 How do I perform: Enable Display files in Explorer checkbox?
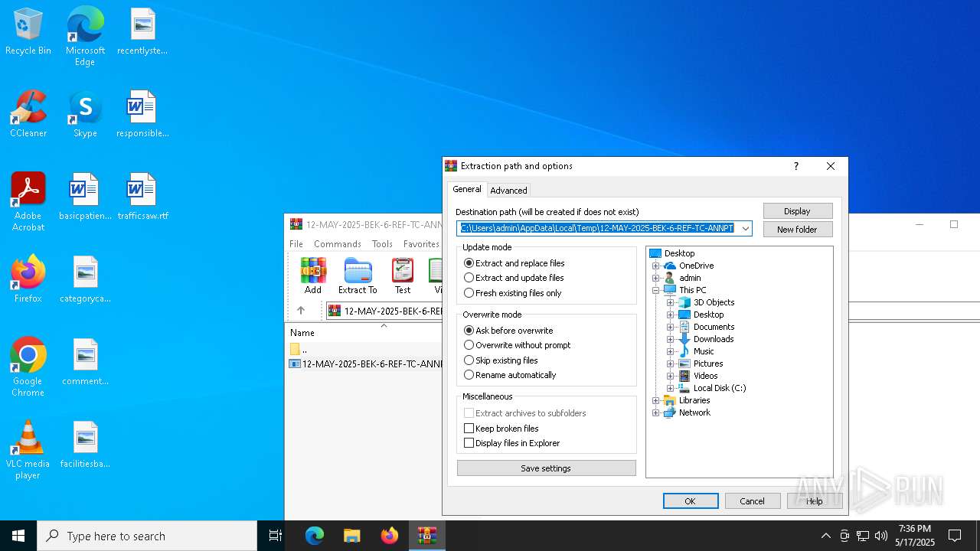pos(512,443)
